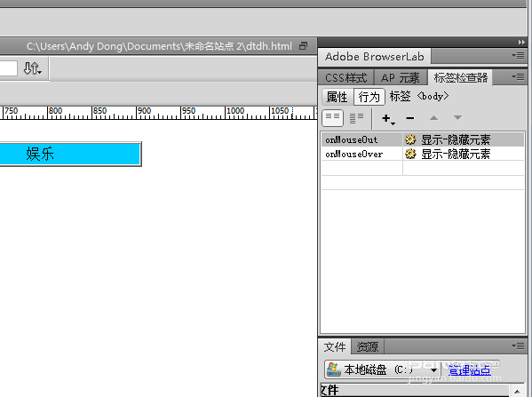This screenshot has width=532, height=397.
Task: Click gear icon in onMouseOut row
Action: [x=410, y=139]
